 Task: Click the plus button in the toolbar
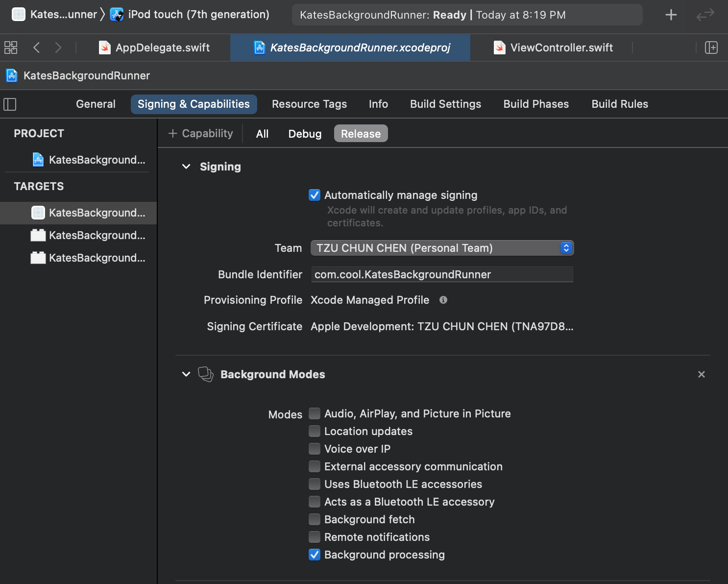[x=671, y=15]
